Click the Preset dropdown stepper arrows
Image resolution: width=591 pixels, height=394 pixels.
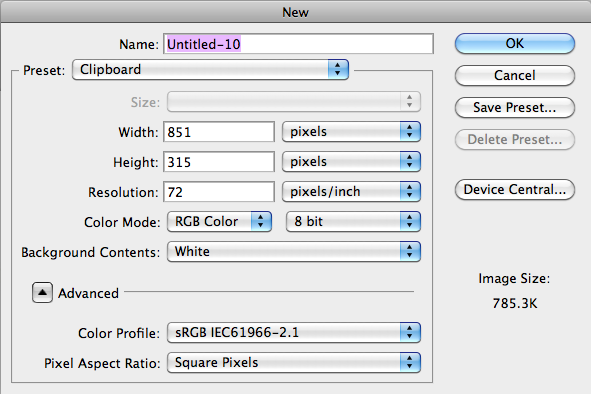coord(338,69)
